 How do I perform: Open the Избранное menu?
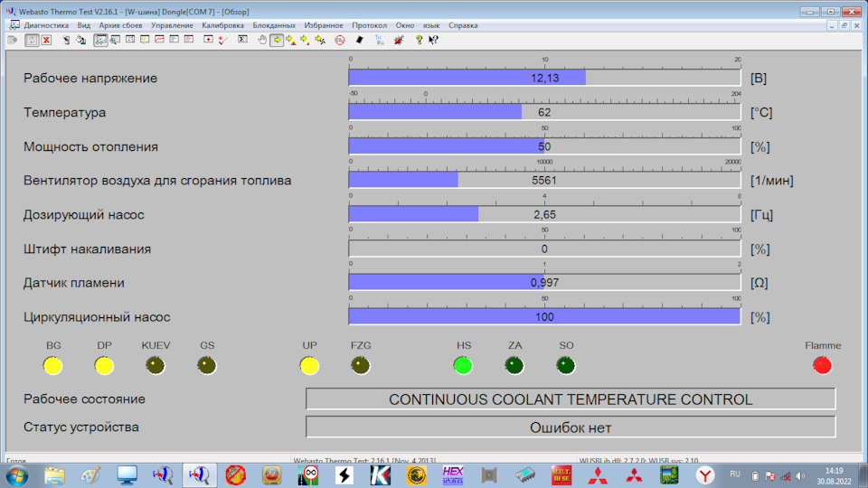pyautogui.click(x=324, y=25)
